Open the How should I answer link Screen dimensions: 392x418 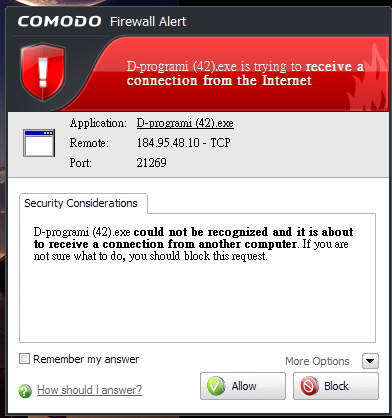coord(89,390)
